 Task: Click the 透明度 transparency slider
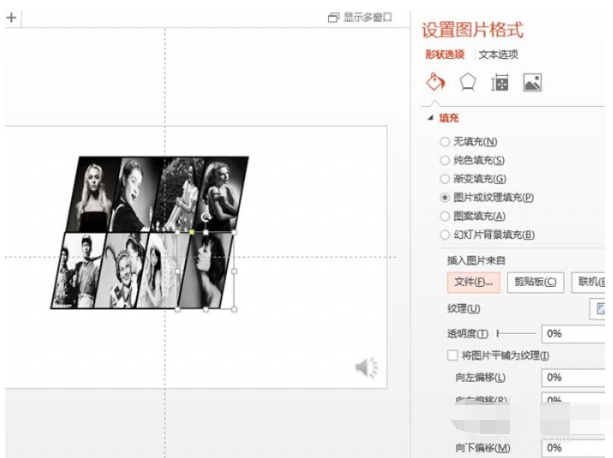516,334
